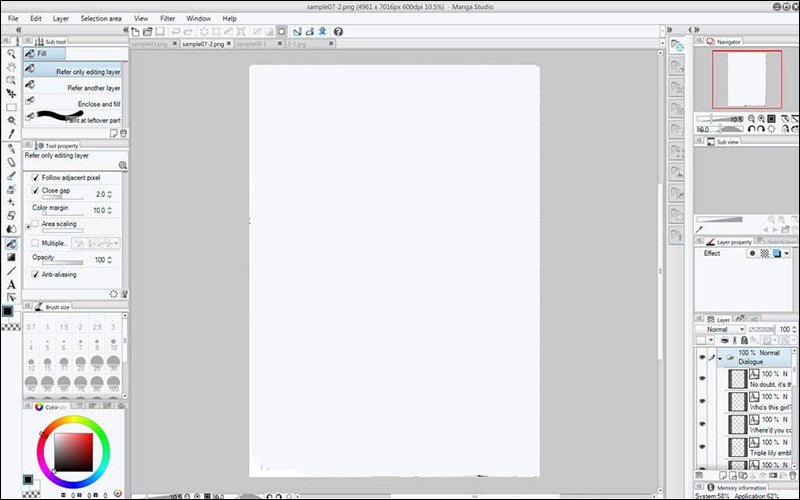Click the Open file toolbar icon

point(147,32)
